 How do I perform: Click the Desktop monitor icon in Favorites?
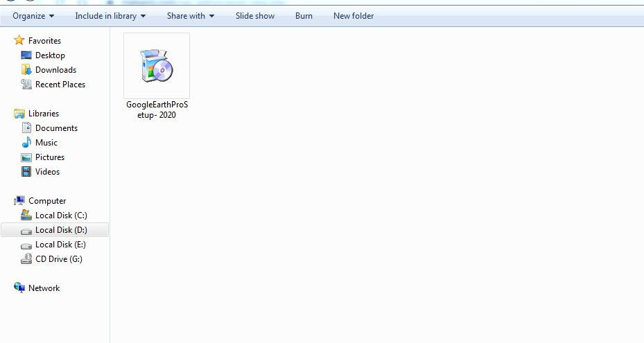(x=26, y=55)
